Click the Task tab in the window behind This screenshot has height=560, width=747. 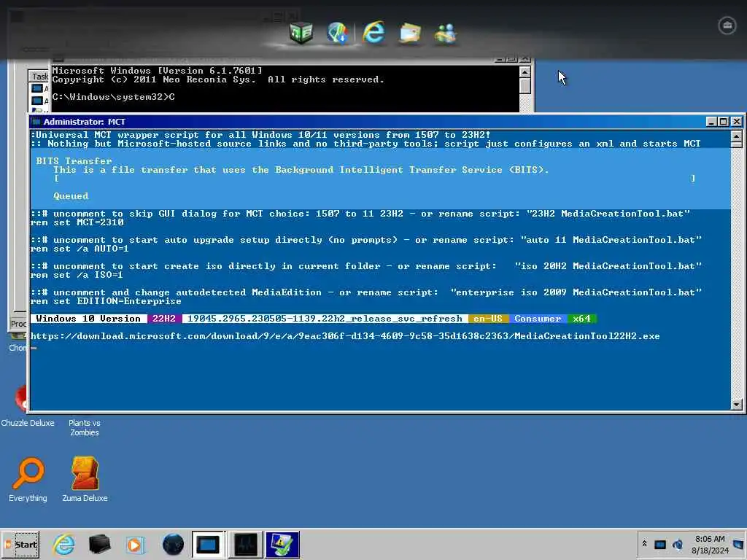click(39, 76)
